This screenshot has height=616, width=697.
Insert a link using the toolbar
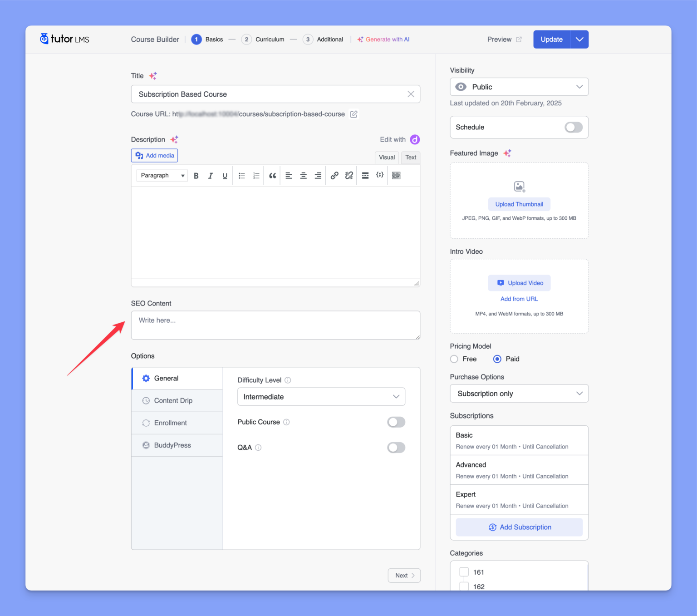[x=334, y=175]
